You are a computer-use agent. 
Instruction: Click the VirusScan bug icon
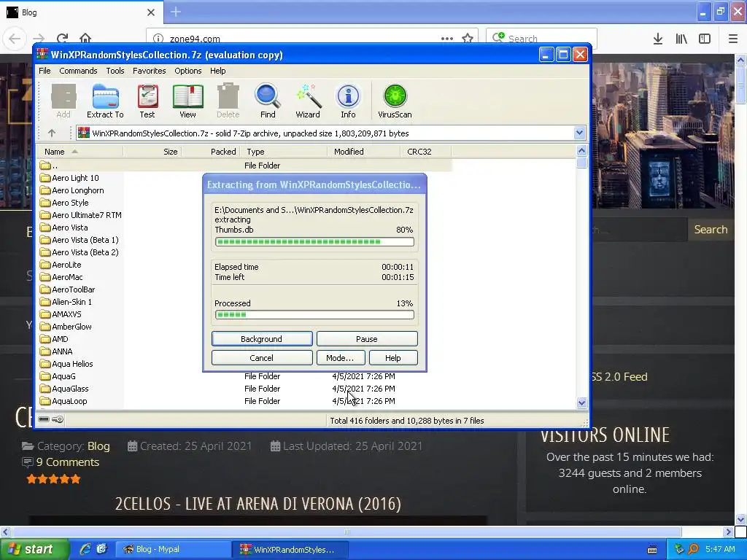click(x=395, y=101)
